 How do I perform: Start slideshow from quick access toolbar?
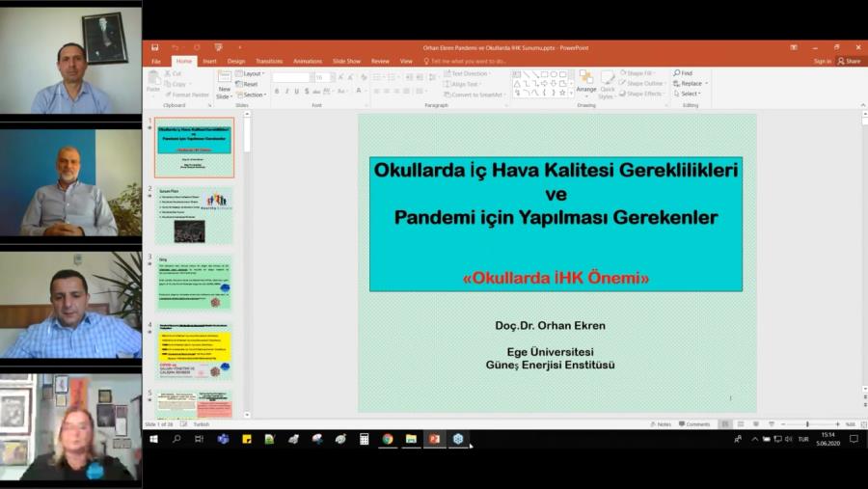coord(218,47)
